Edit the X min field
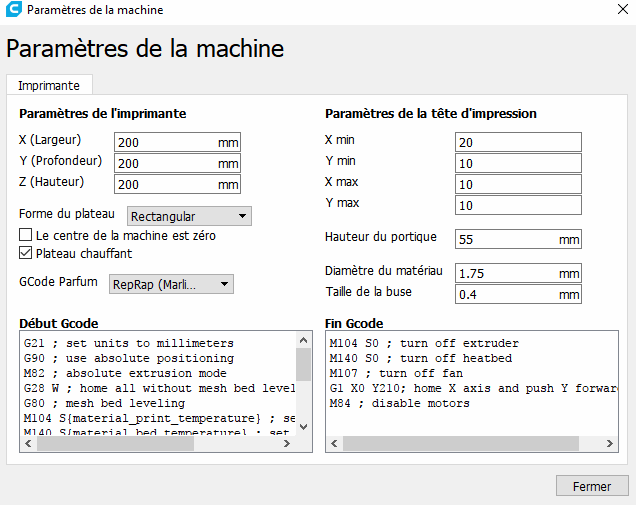Image resolution: width=636 pixels, height=505 pixels. tap(518, 142)
